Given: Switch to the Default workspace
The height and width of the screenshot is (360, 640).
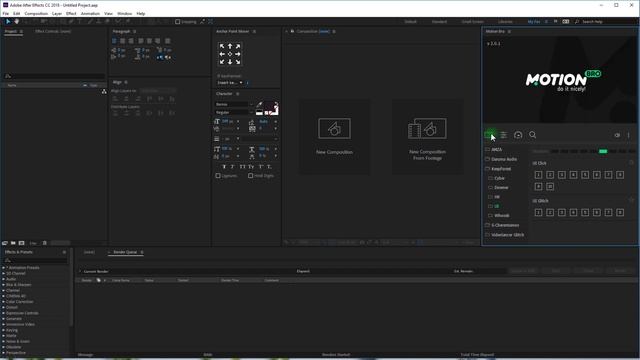Looking at the screenshot, I should coord(410,22).
